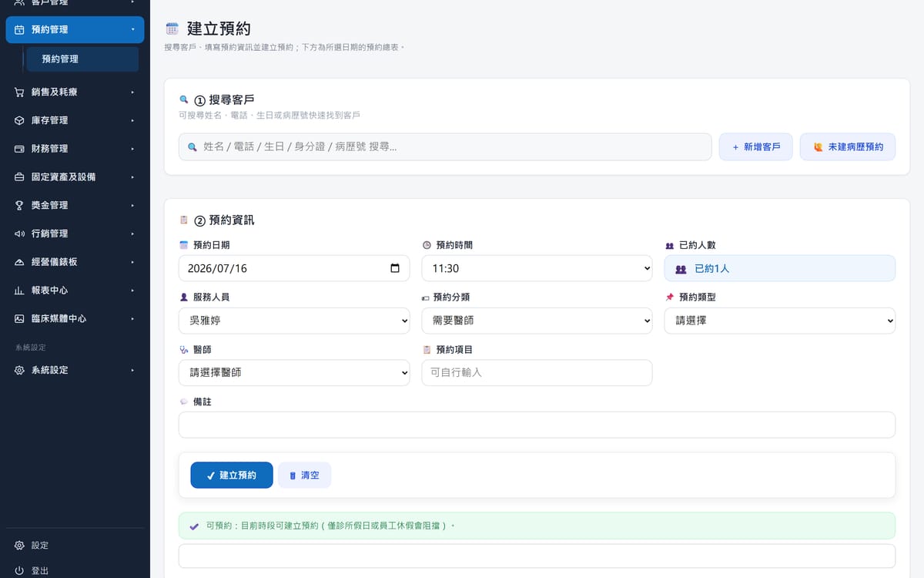924x578 pixels.
Task: Open the 獎金管理 sidebar menu
Action: tap(75, 205)
